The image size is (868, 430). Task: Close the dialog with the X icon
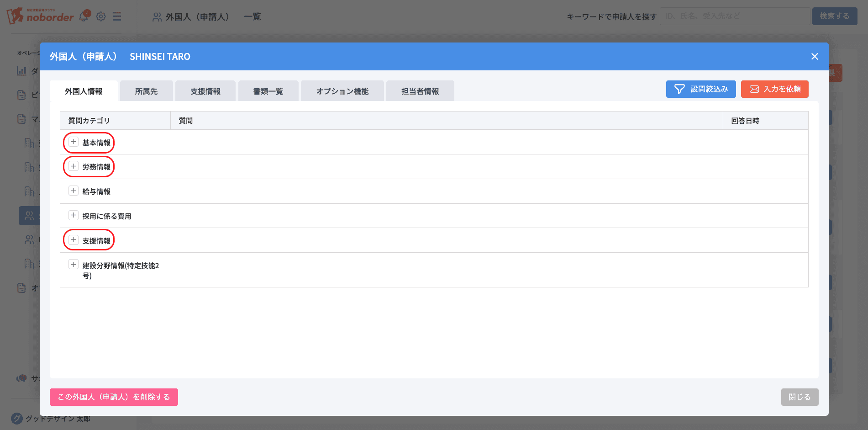tap(814, 57)
